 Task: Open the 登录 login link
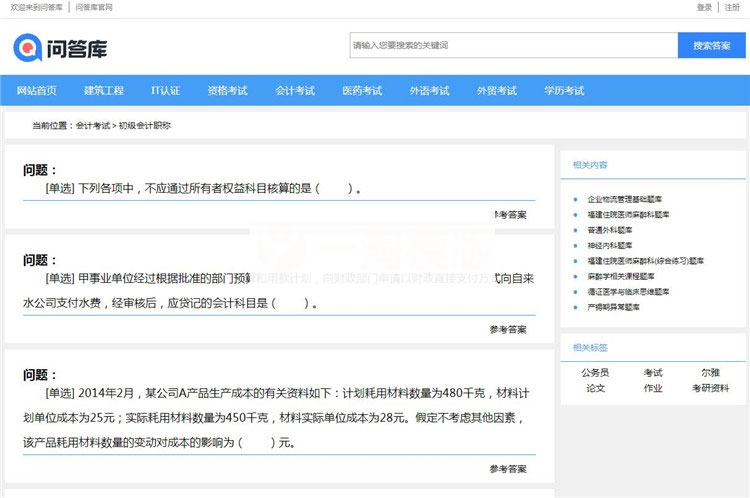coord(704,7)
